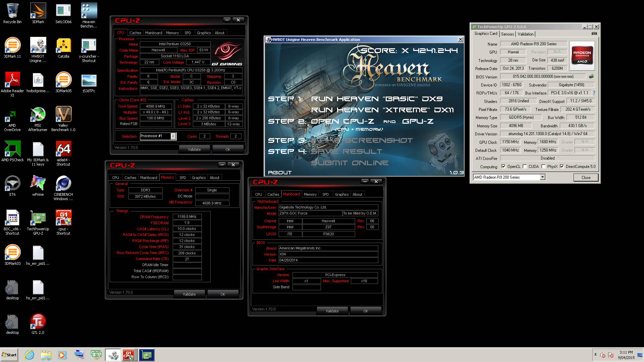Image resolution: width=644 pixels, height=362 pixels.
Task: Open TechPowerUp GPU-Z desktop shortcut
Action: [x=38, y=223]
